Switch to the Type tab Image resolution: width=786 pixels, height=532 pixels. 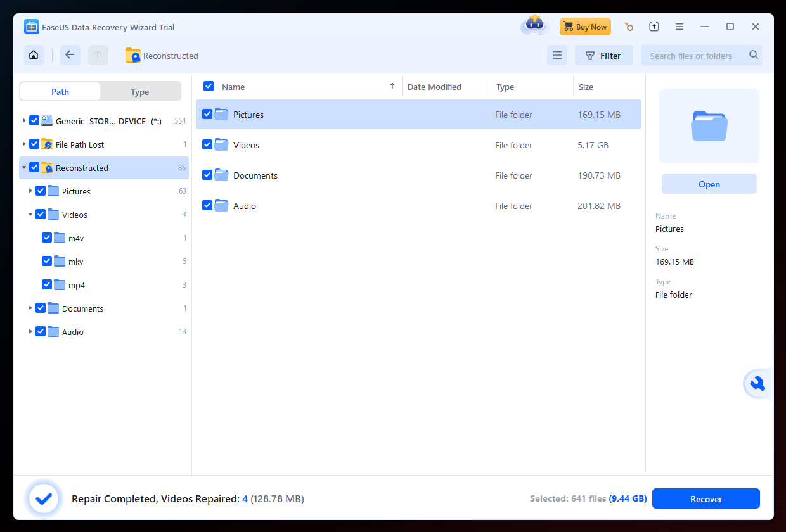pyautogui.click(x=140, y=91)
